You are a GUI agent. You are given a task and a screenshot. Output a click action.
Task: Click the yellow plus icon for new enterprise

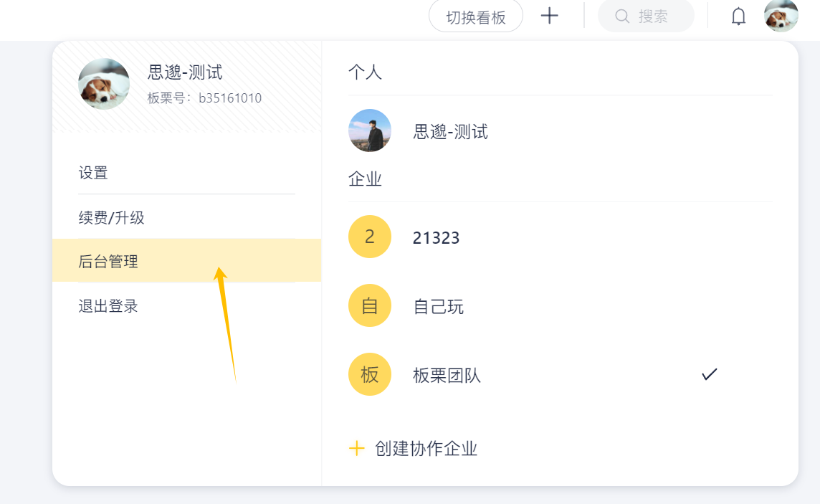(x=356, y=449)
